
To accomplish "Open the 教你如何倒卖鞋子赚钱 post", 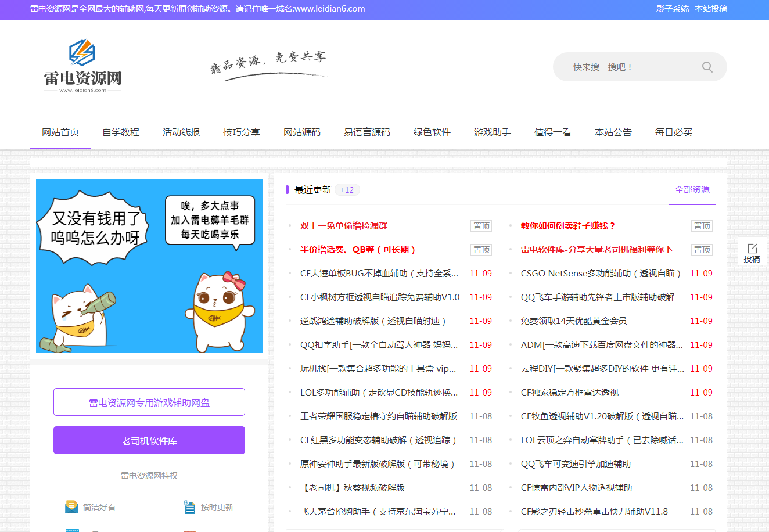I will click(567, 226).
